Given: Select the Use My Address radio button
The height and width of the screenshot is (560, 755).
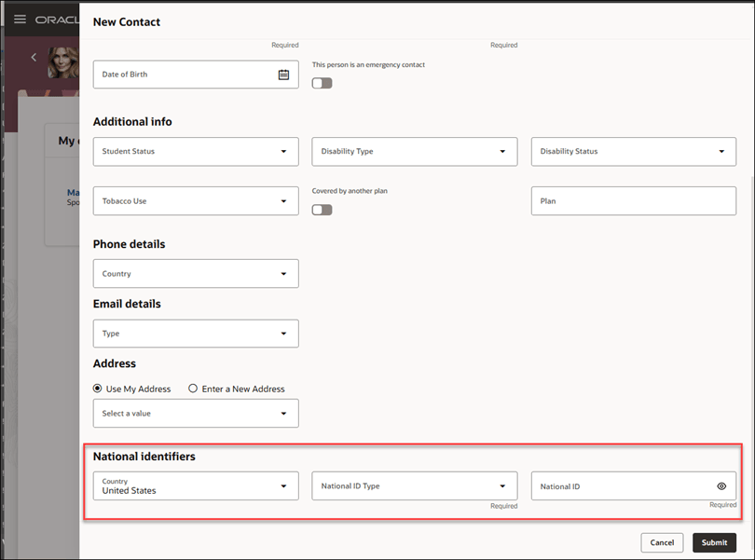Looking at the screenshot, I should [97, 389].
